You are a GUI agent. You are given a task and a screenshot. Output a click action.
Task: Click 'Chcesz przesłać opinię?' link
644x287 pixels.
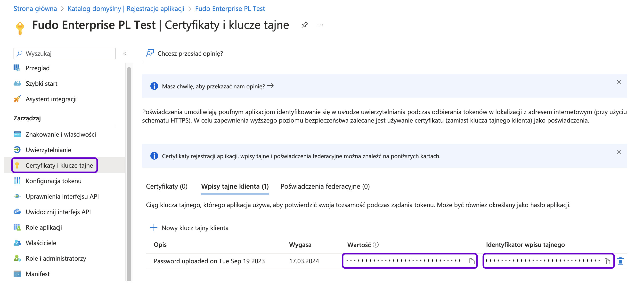click(190, 54)
